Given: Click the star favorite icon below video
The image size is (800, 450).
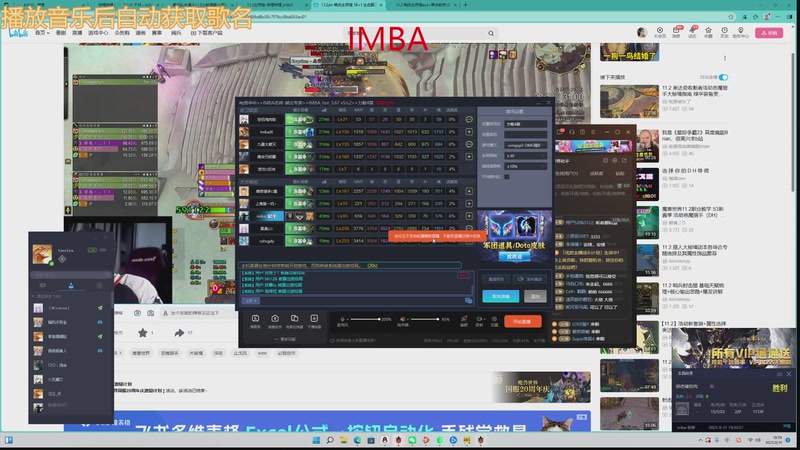Looking at the screenshot, I should coord(142,333).
